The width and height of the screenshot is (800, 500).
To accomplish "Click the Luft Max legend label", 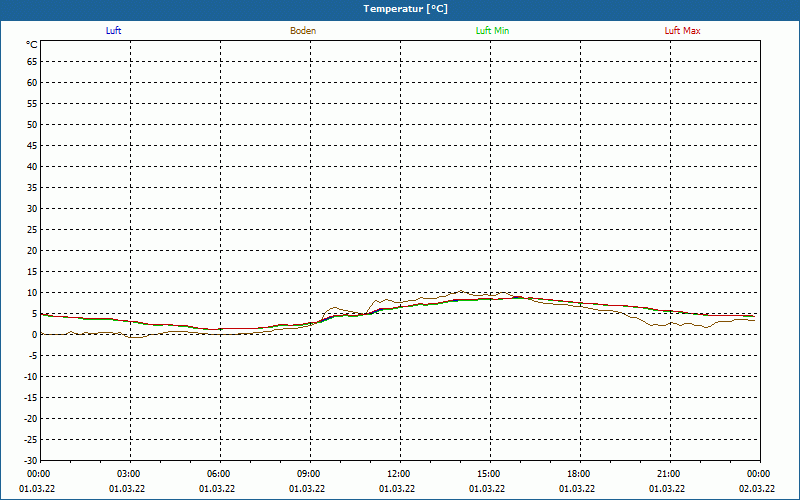I will [682, 31].
